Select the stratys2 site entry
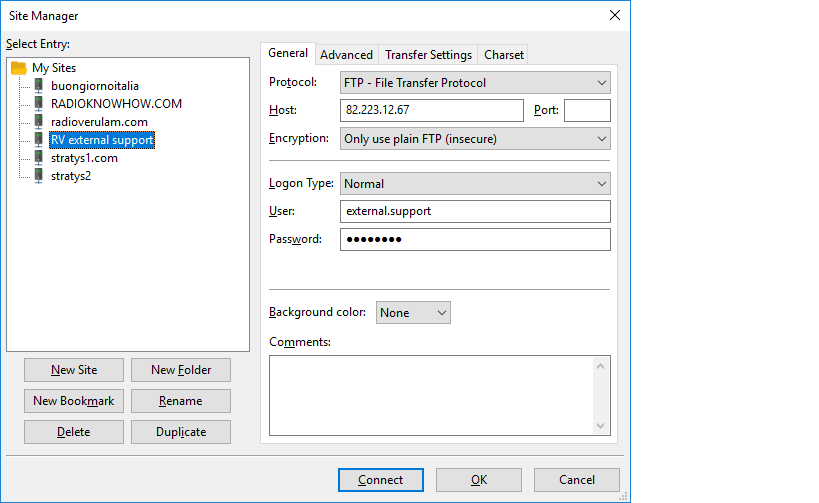Viewport: 819px width, 503px height. tap(71, 176)
